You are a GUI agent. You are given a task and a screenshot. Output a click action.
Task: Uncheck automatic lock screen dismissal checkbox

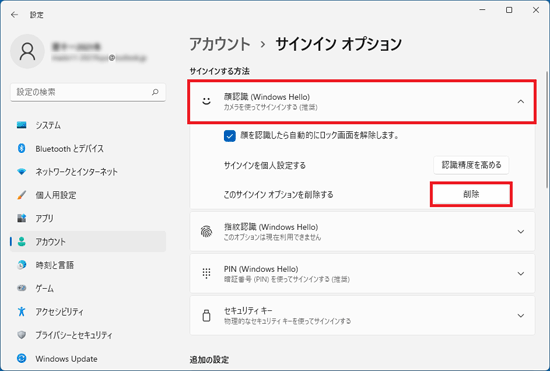(x=230, y=136)
